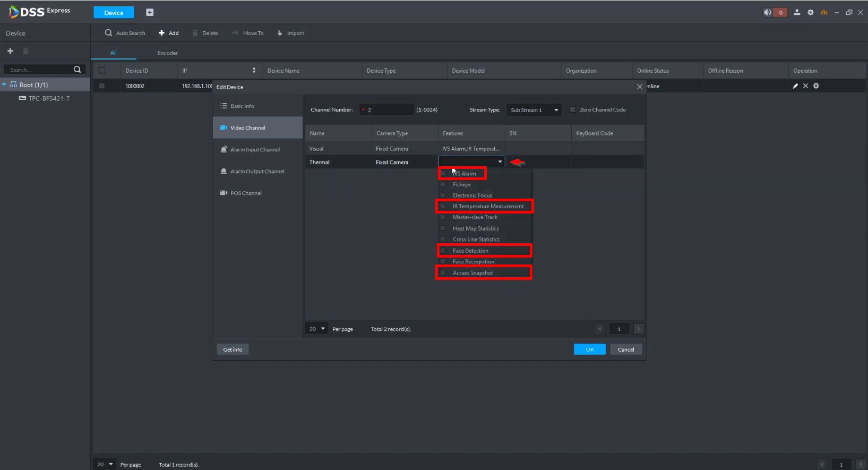Open the new tab plus icon beside Device
Image resolution: width=868 pixels, height=470 pixels.
click(x=150, y=12)
